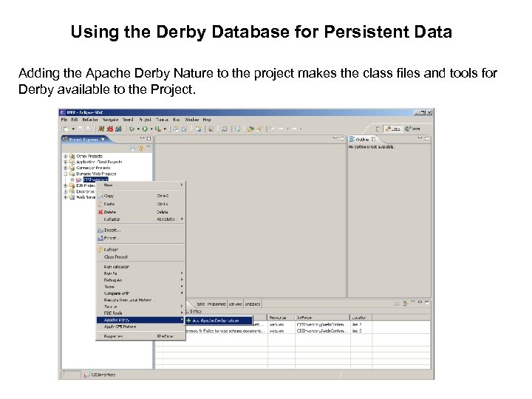Choose Close Project in context menu
This screenshot has height=399, width=532.
pos(141,257)
